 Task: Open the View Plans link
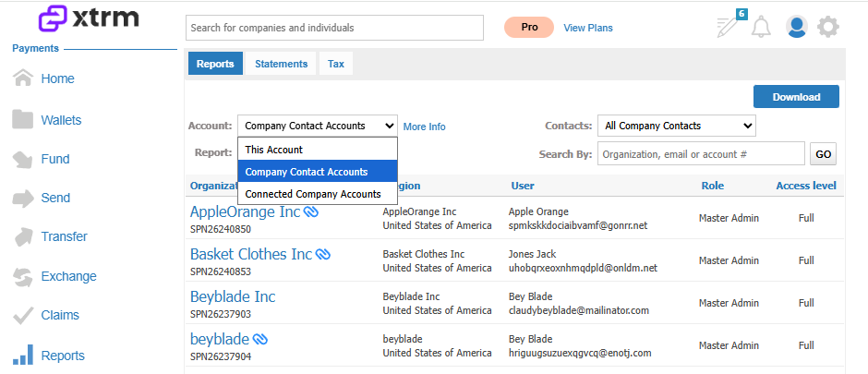(588, 28)
